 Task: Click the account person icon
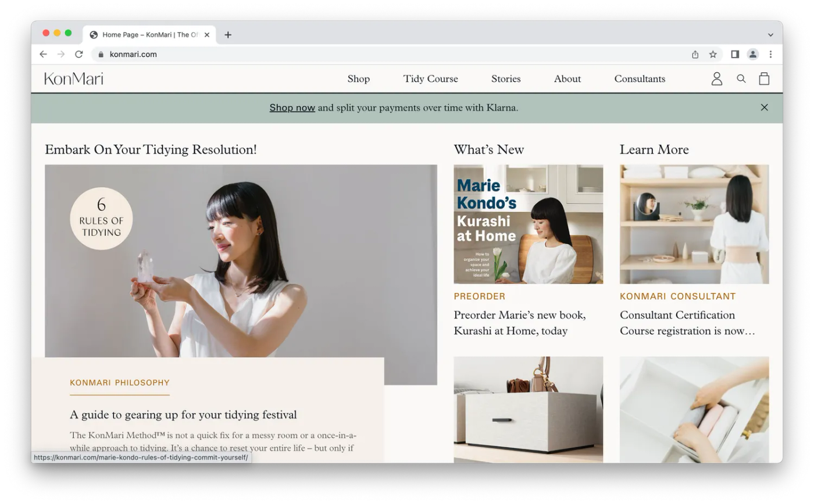click(x=716, y=78)
